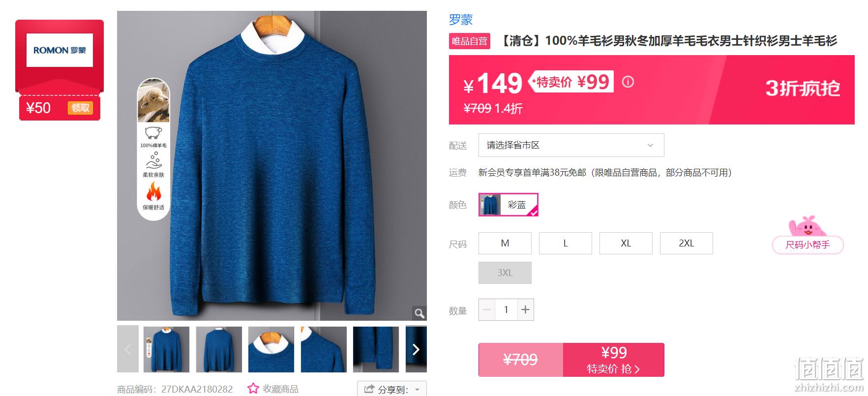Click the price info circle icon
The image size is (868, 396).
[628, 82]
